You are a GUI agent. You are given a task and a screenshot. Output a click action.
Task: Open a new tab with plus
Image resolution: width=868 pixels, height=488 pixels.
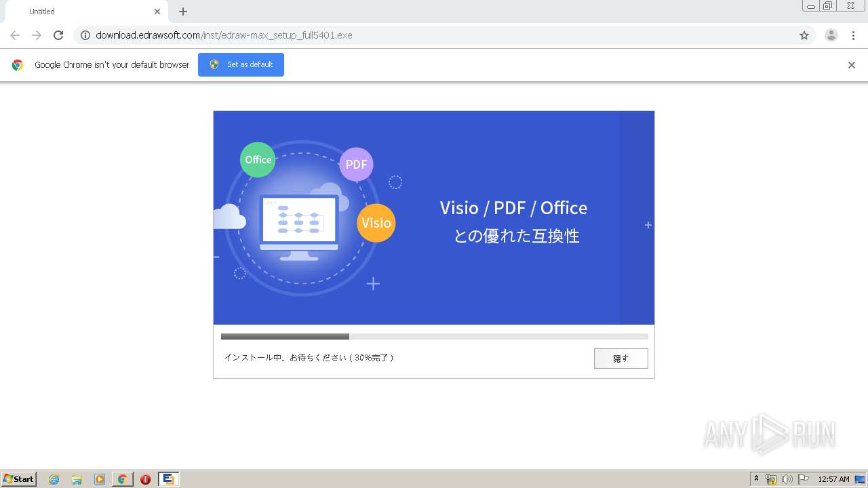click(x=183, y=12)
